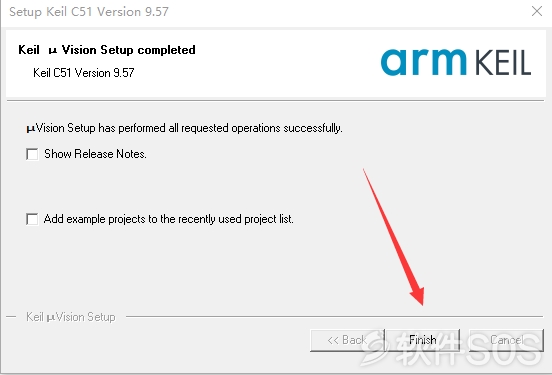Click the 'Keil C51 Version 9.57' subtitle
This screenshot has height=375, width=552.
pos(83,73)
